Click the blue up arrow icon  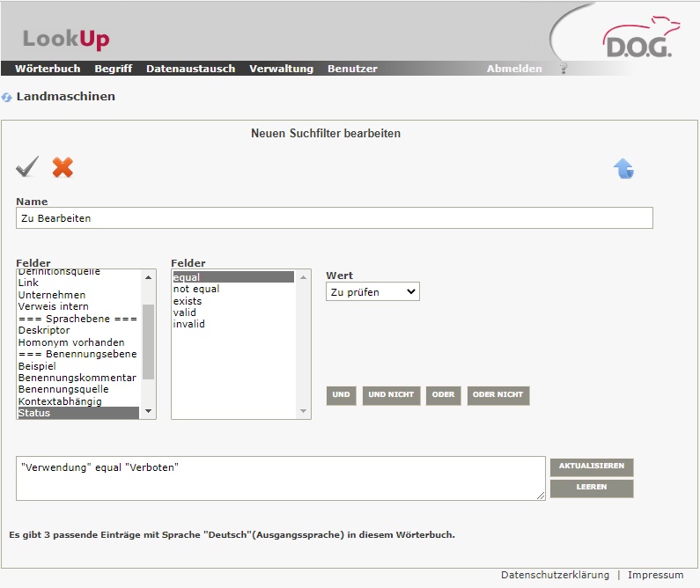[623, 169]
